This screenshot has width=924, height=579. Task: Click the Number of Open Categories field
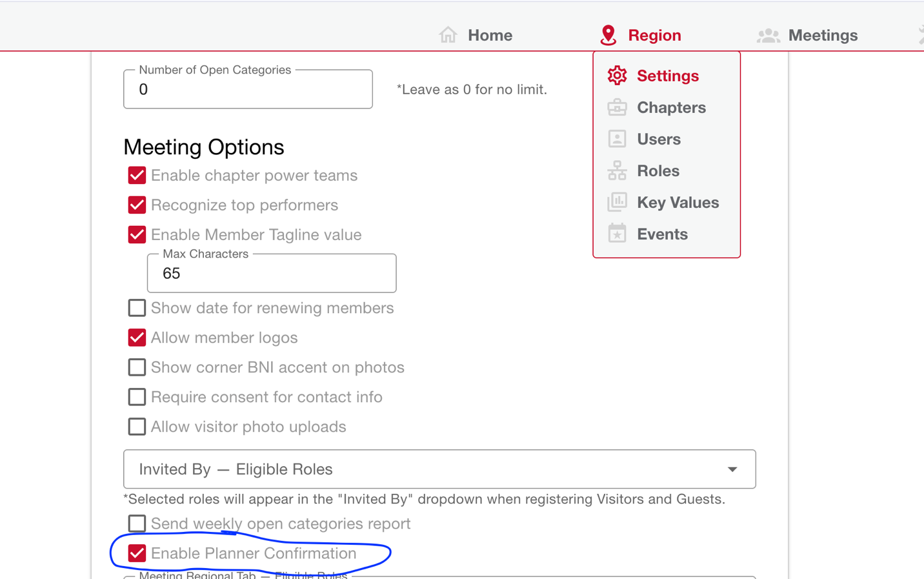coord(248,89)
